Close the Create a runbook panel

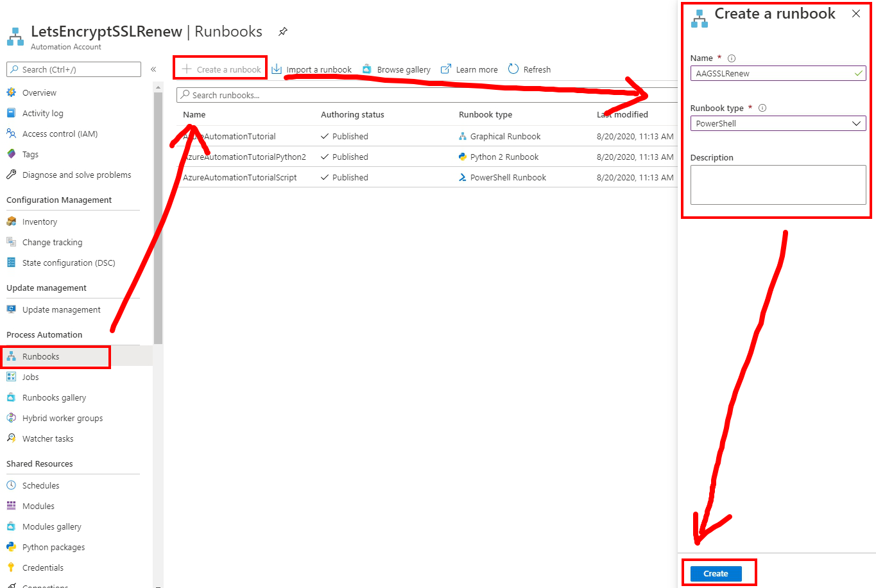[x=856, y=13]
